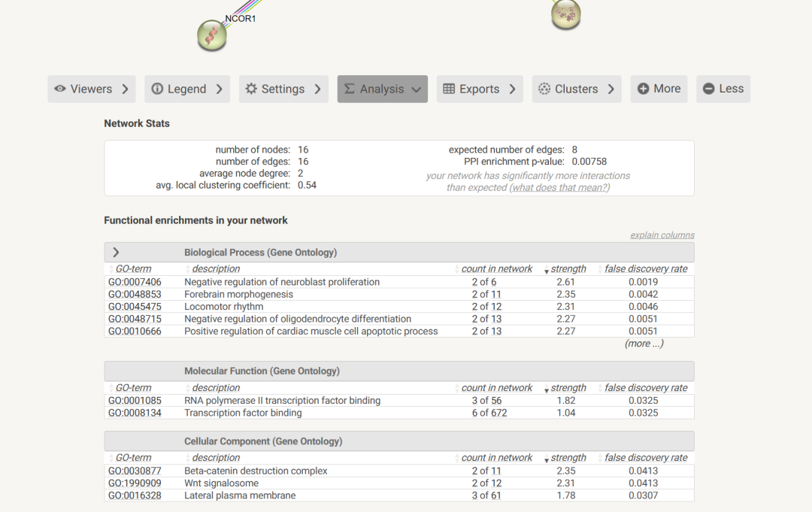Click the info icon on Legend button
Viewport: 812px width, 512px height.
click(x=157, y=89)
